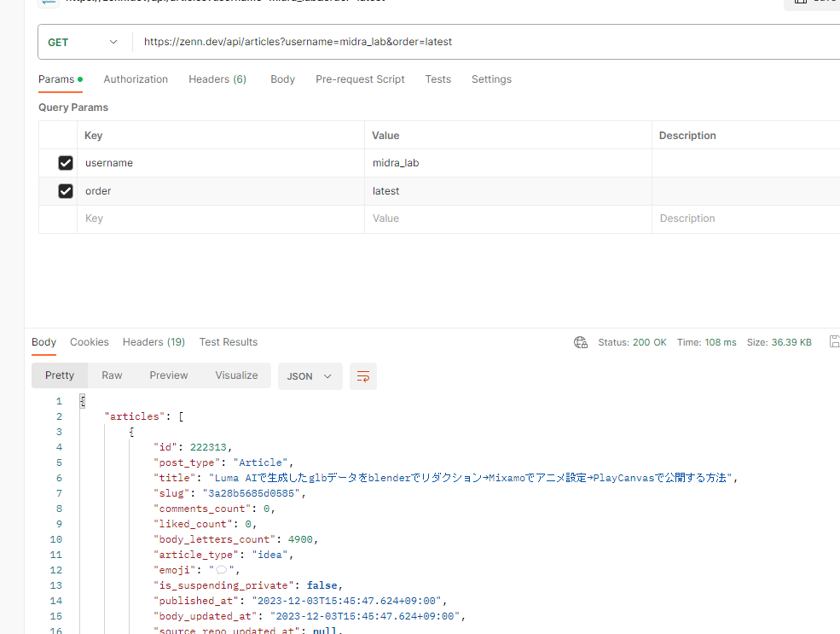Select the Visualize view button

pos(236,375)
